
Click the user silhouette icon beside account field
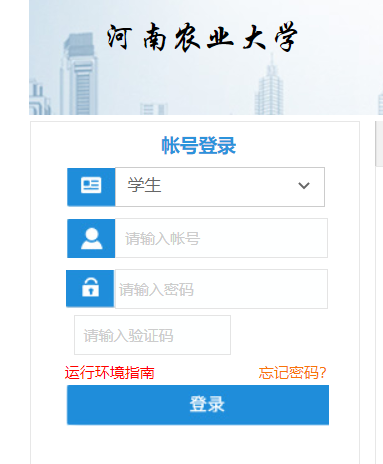point(92,239)
